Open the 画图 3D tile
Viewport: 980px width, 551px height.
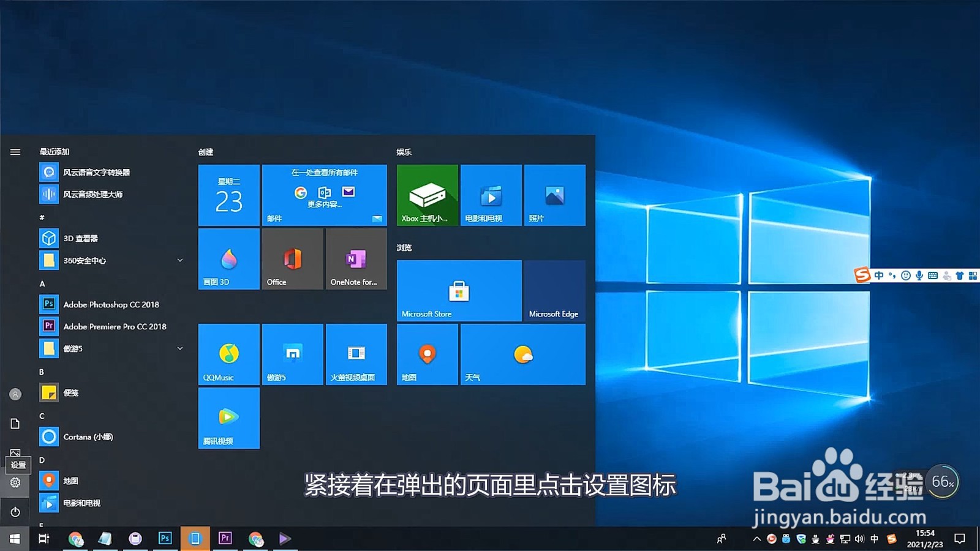[x=229, y=259]
